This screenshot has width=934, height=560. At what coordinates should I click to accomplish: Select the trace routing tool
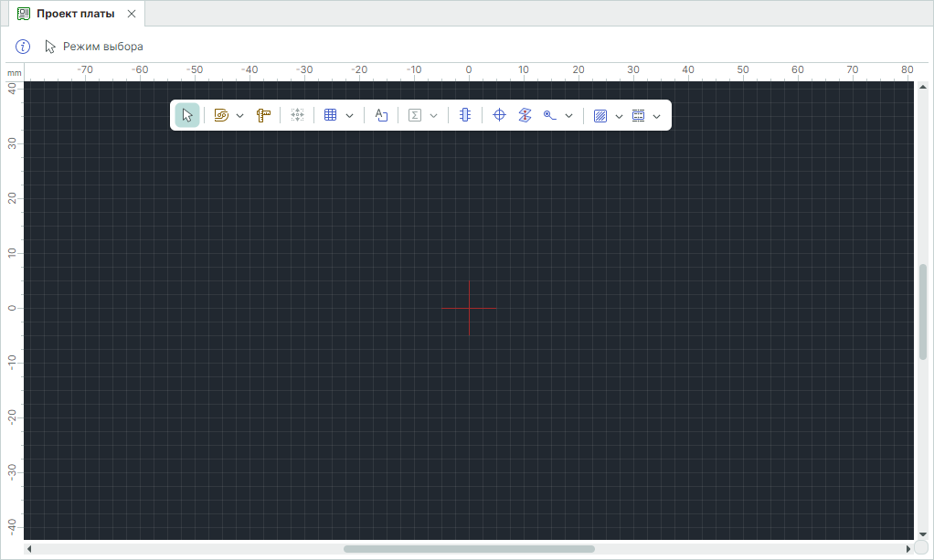pyautogui.click(x=549, y=115)
